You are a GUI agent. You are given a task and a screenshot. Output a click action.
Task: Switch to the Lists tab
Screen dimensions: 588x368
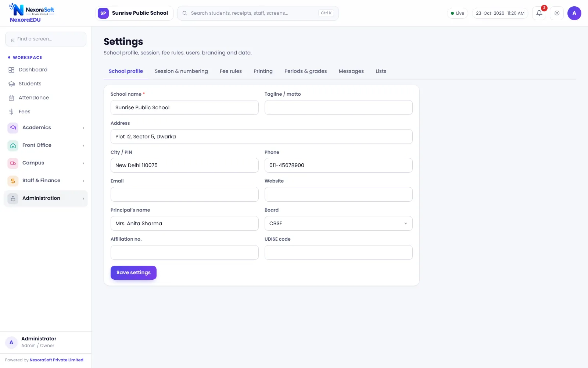coord(381,71)
